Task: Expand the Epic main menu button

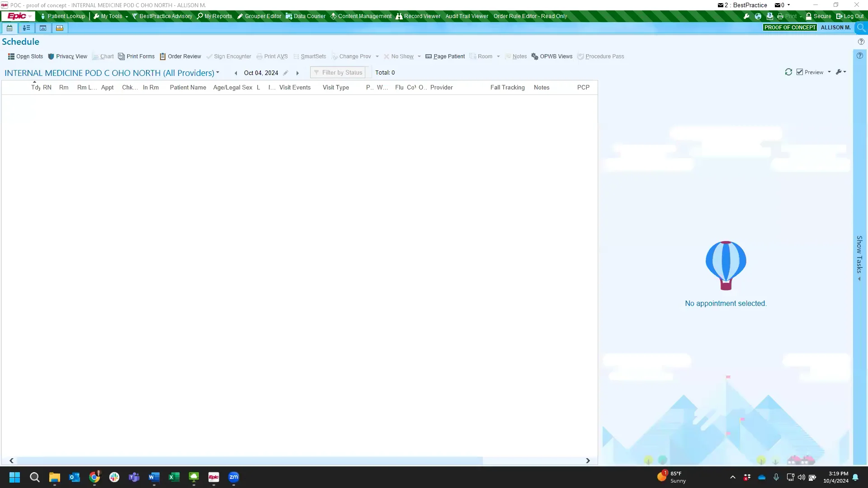Action: coord(19,16)
